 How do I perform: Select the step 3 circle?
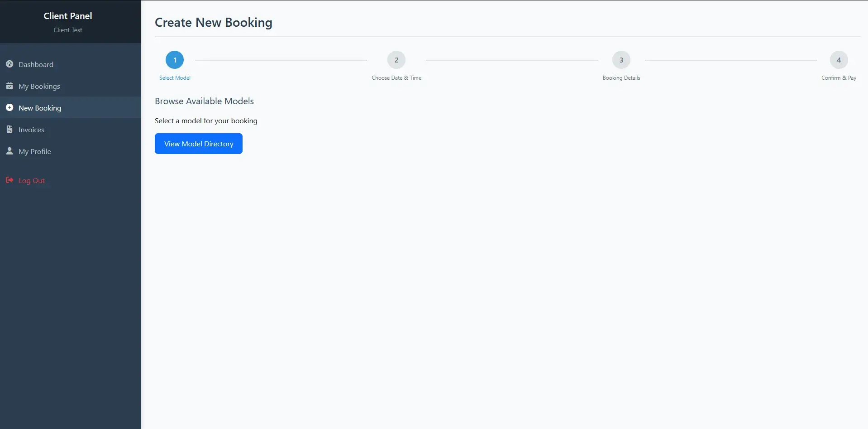pyautogui.click(x=621, y=60)
